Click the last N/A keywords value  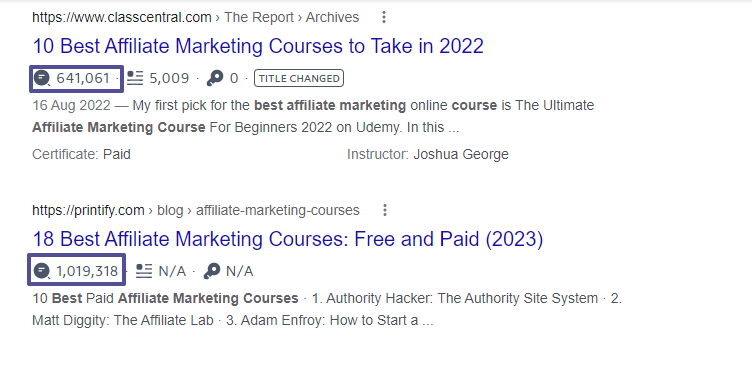click(x=240, y=272)
